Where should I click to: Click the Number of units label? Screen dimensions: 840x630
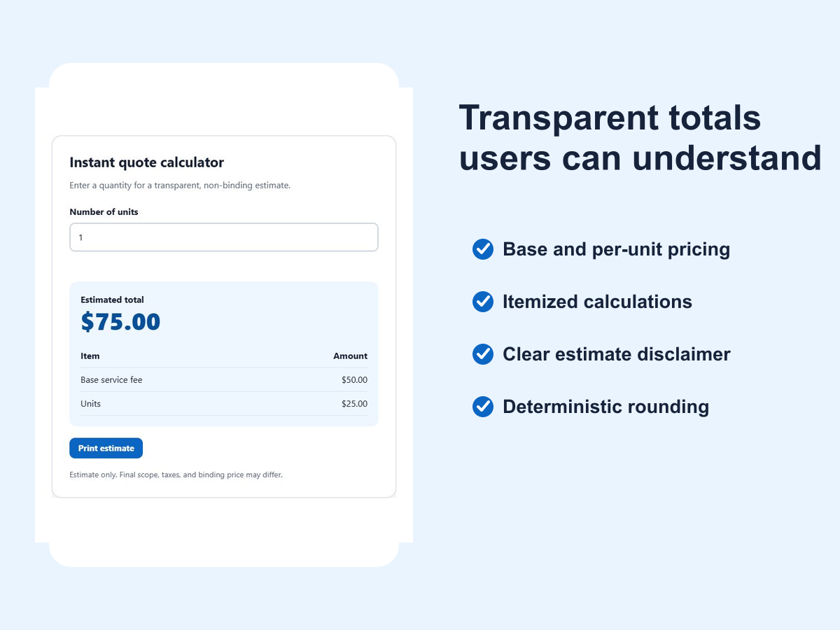click(x=104, y=211)
